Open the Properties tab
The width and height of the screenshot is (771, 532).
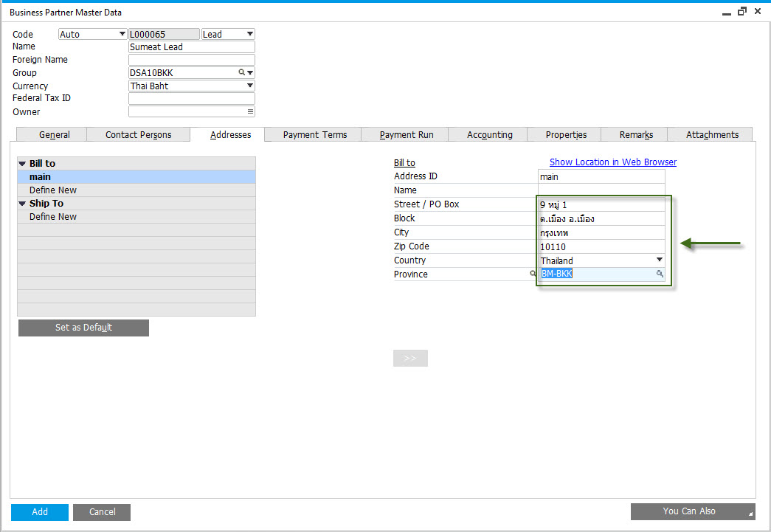point(564,135)
